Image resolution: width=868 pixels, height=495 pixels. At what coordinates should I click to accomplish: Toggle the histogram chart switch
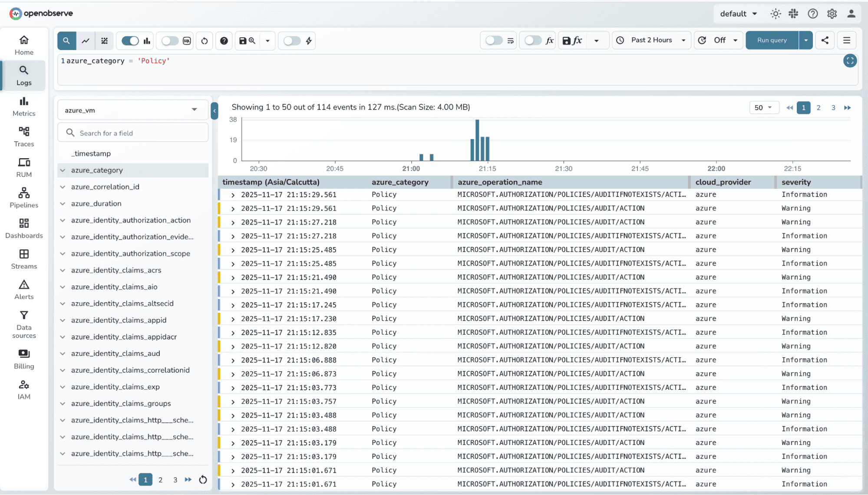[x=129, y=40]
